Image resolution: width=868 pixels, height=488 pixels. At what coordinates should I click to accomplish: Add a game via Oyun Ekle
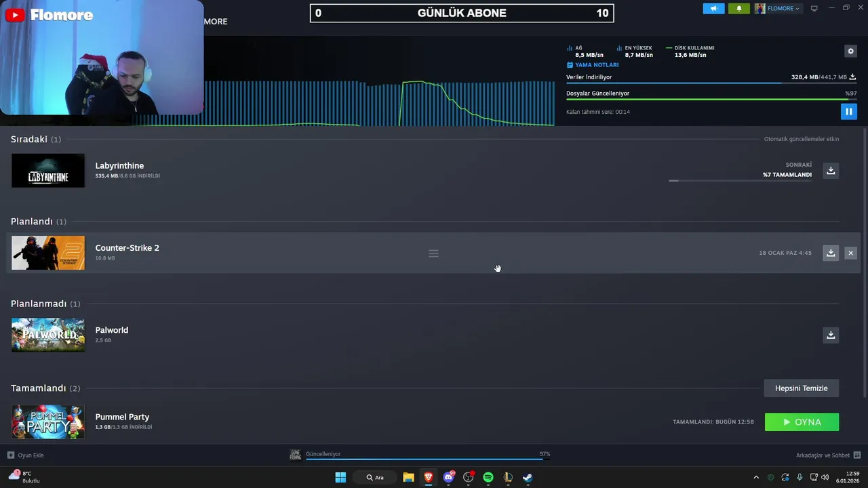point(26,455)
